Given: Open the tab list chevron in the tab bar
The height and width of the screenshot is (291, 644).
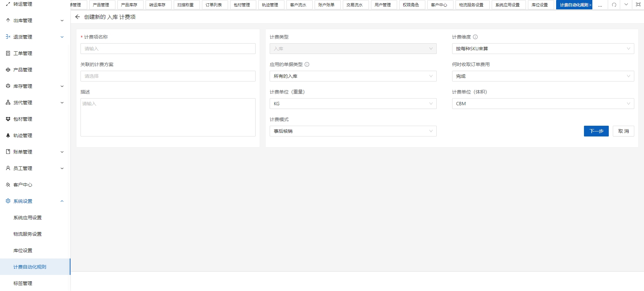Looking at the screenshot, I should pos(626,5).
